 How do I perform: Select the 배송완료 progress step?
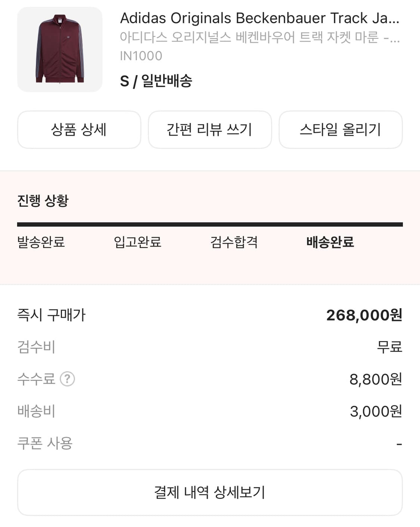click(x=330, y=242)
